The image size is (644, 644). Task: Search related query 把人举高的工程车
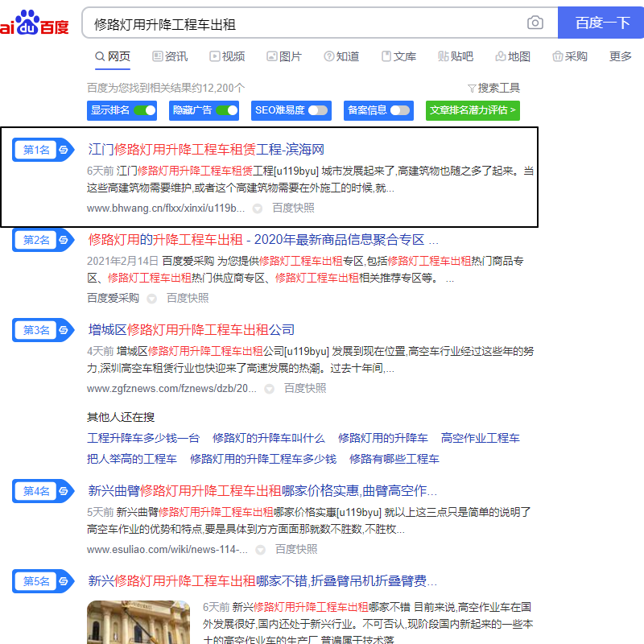tap(132, 459)
